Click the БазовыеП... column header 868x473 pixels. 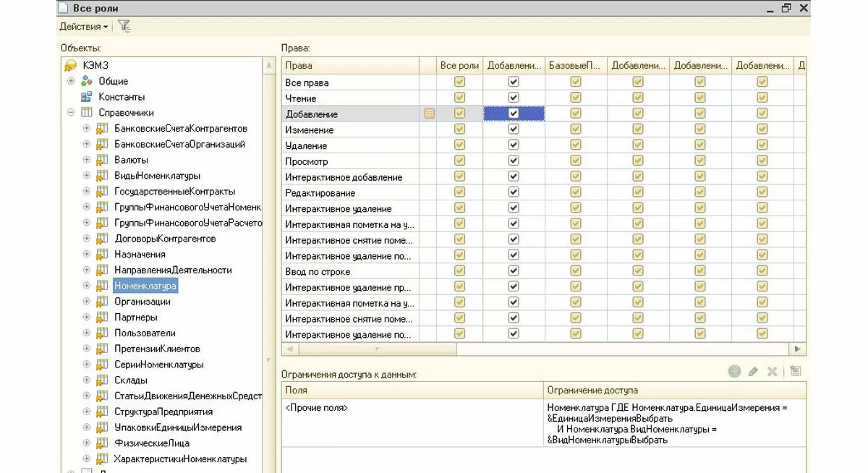click(575, 65)
